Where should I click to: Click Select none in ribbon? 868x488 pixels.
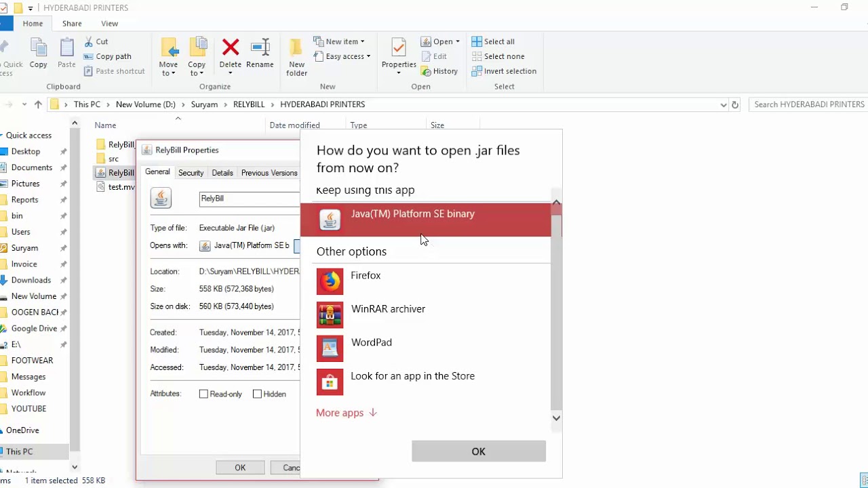click(498, 56)
